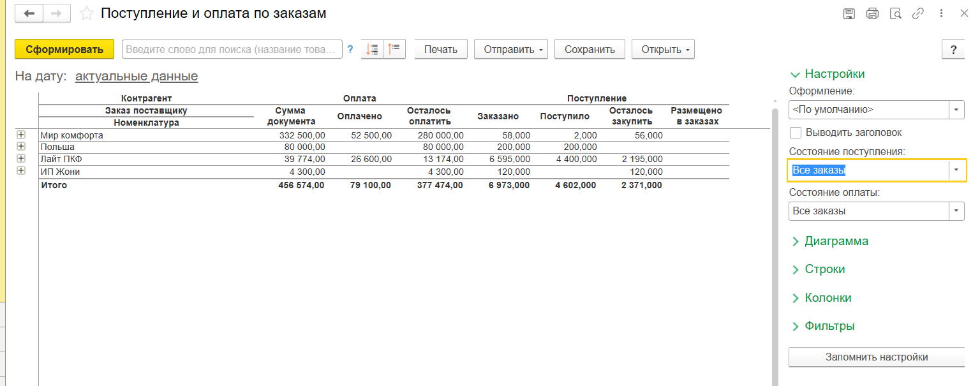The image size is (980, 386).
Task: Click the back navigation arrow
Action: 29,13
